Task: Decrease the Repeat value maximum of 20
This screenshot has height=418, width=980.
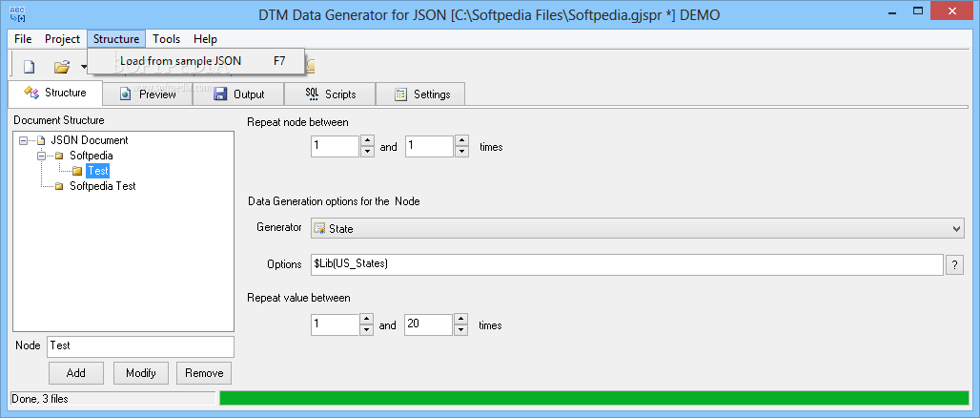Action: coord(461,330)
